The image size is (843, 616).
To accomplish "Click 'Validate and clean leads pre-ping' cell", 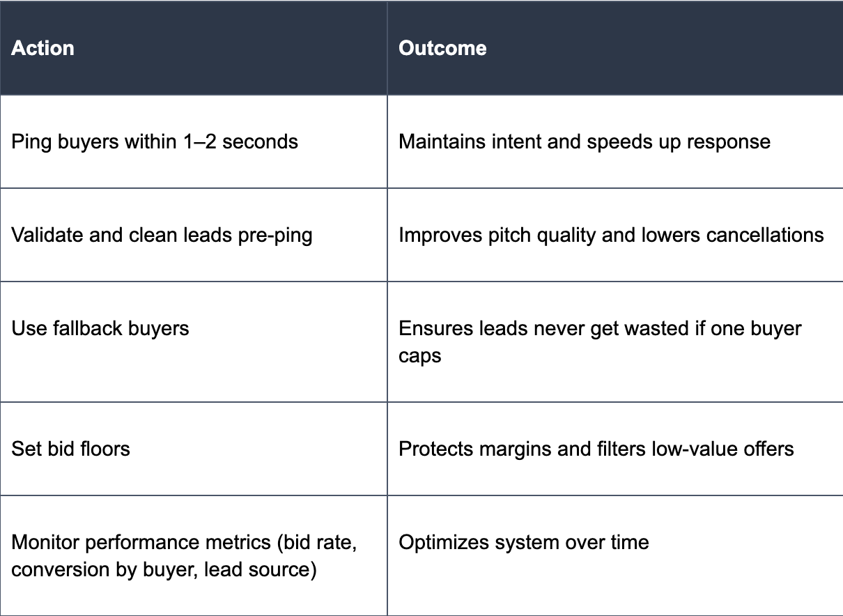I will pos(194,235).
